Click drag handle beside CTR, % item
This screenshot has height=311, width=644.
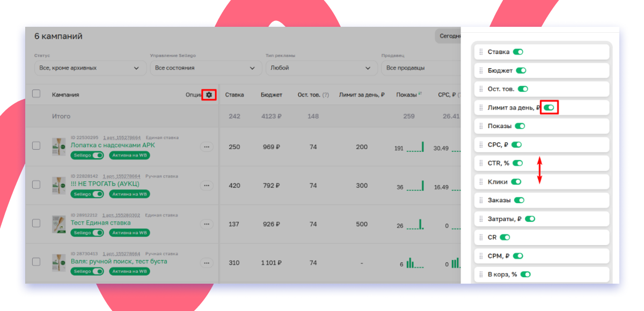pos(481,163)
